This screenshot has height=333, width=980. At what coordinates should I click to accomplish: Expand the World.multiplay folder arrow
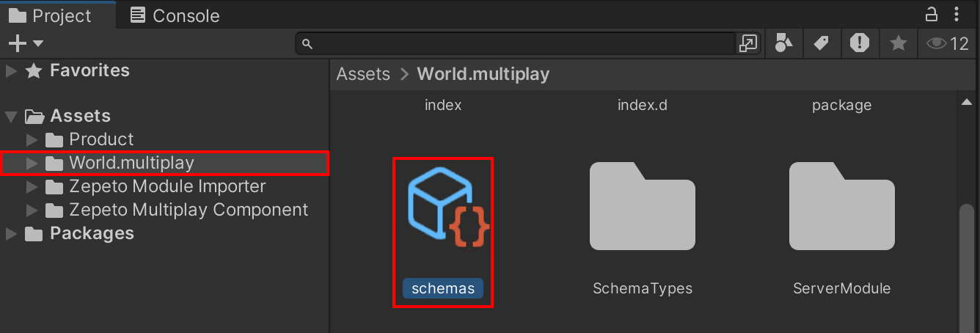click(32, 163)
